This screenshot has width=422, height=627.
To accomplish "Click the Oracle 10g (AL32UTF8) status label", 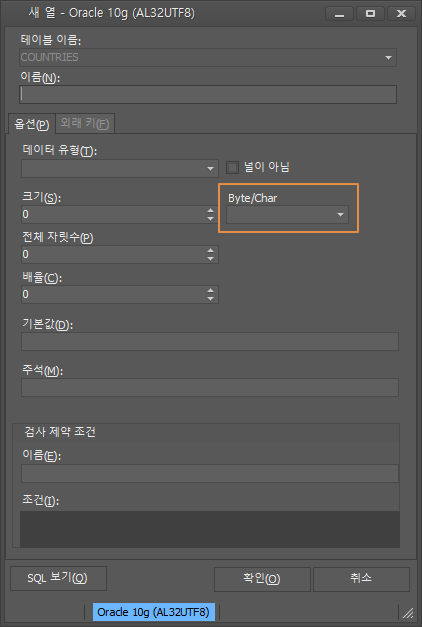I will [154, 612].
